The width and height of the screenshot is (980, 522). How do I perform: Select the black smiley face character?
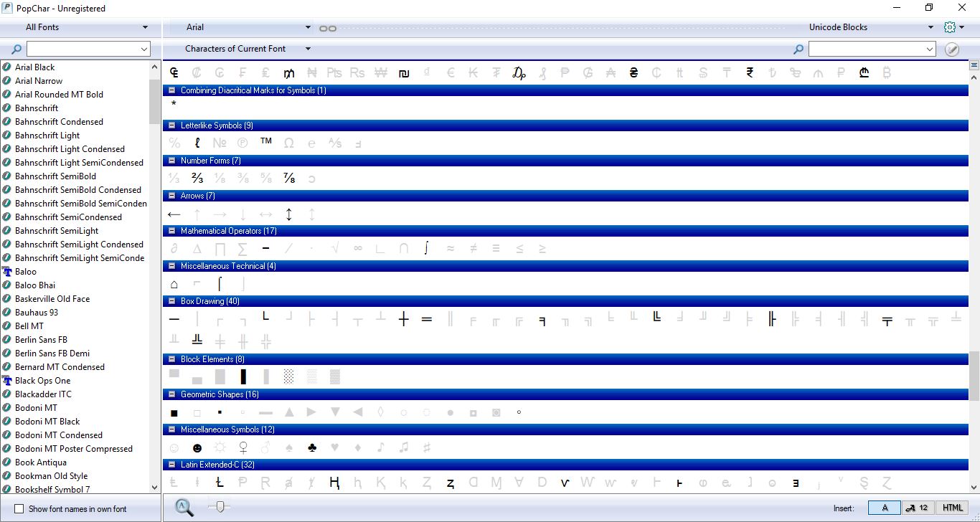click(x=197, y=447)
